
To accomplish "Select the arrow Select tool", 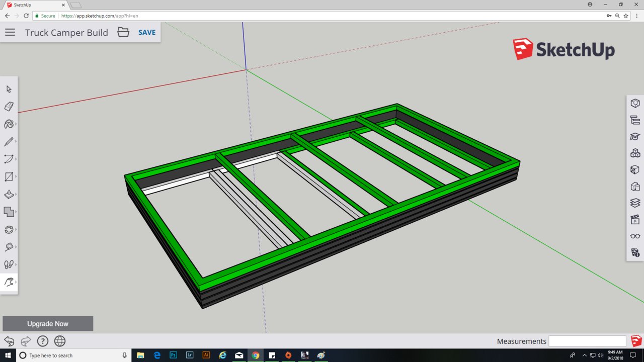I will (x=9, y=89).
